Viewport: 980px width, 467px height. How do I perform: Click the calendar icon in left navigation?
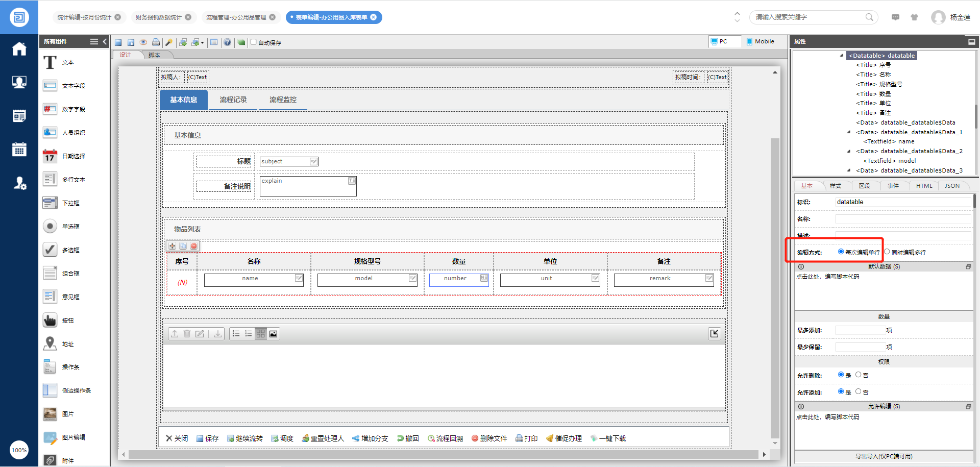tap(19, 150)
